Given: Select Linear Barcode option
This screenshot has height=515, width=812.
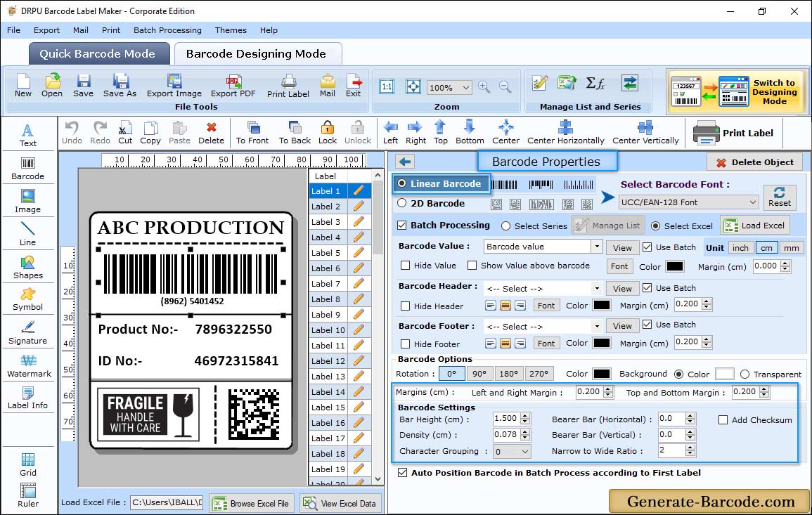Looking at the screenshot, I should point(401,183).
